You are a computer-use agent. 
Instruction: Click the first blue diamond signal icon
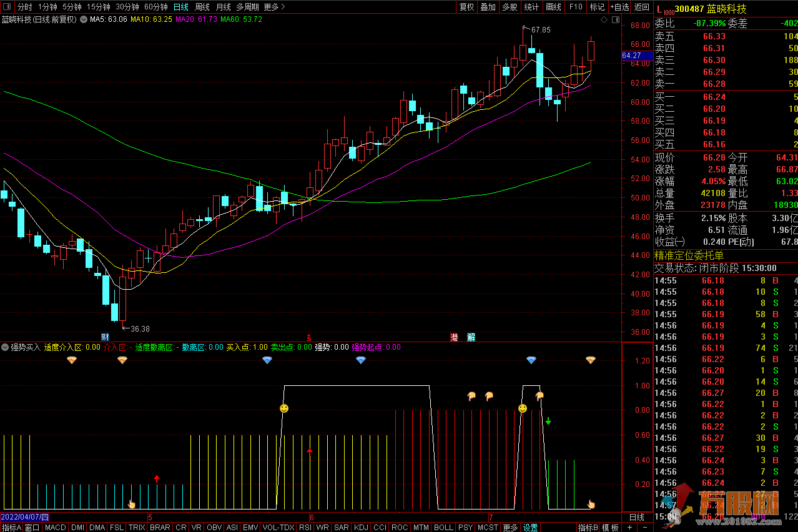click(267, 360)
